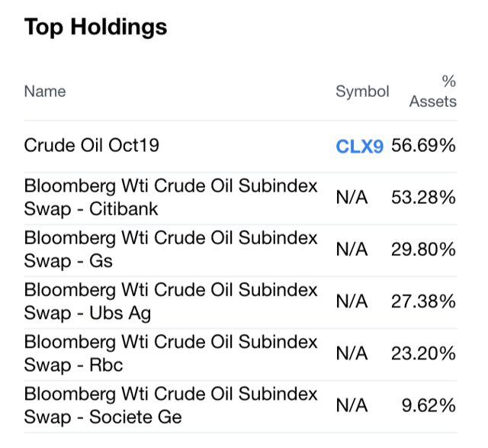
Task: Select the Swap - Gs holding name
Action: tap(171, 250)
